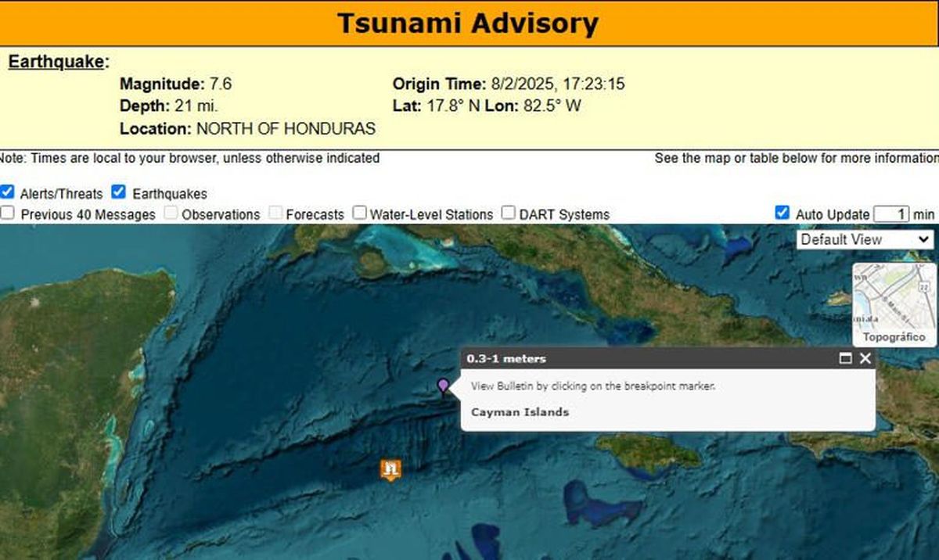
Task: Open the Default View dropdown
Action: click(865, 239)
